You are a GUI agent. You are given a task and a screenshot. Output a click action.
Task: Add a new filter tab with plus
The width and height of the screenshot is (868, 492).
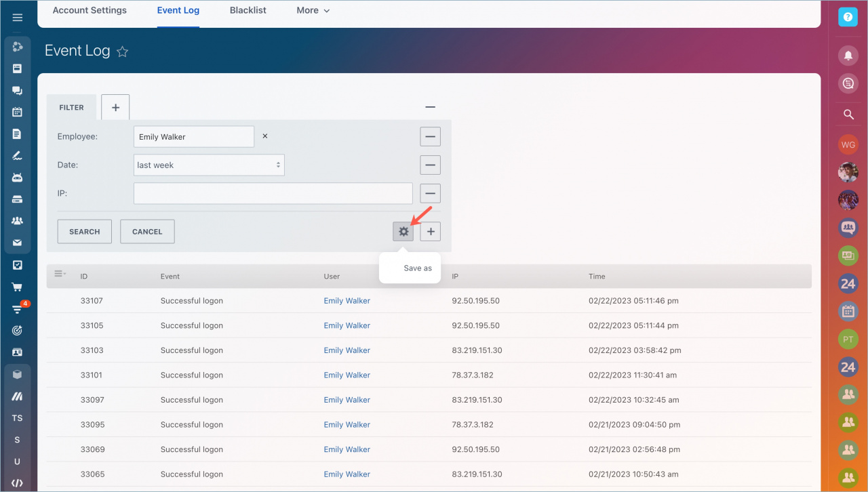click(x=115, y=108)
